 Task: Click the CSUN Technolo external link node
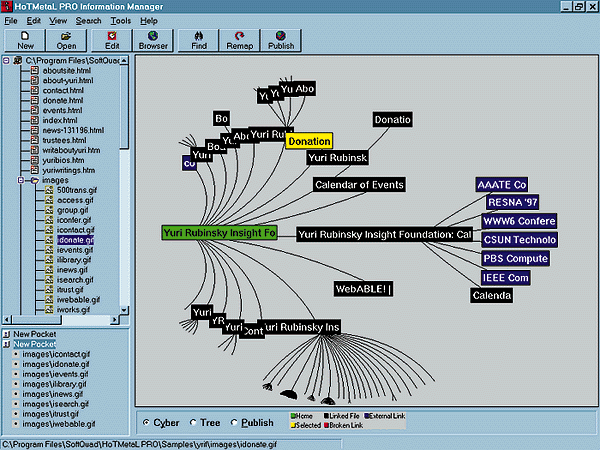[x=519, y=240]
